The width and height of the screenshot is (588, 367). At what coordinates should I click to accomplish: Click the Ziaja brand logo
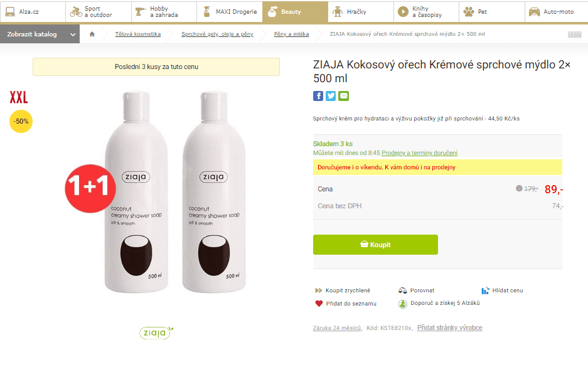[x=154, y=333]
